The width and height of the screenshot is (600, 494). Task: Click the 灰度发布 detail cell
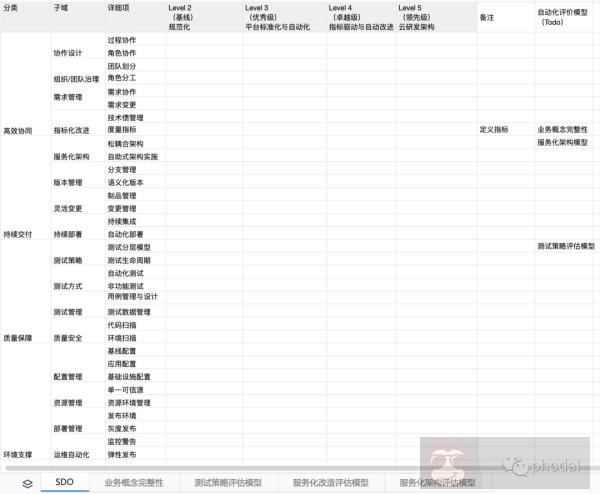(x=135, y=429)
